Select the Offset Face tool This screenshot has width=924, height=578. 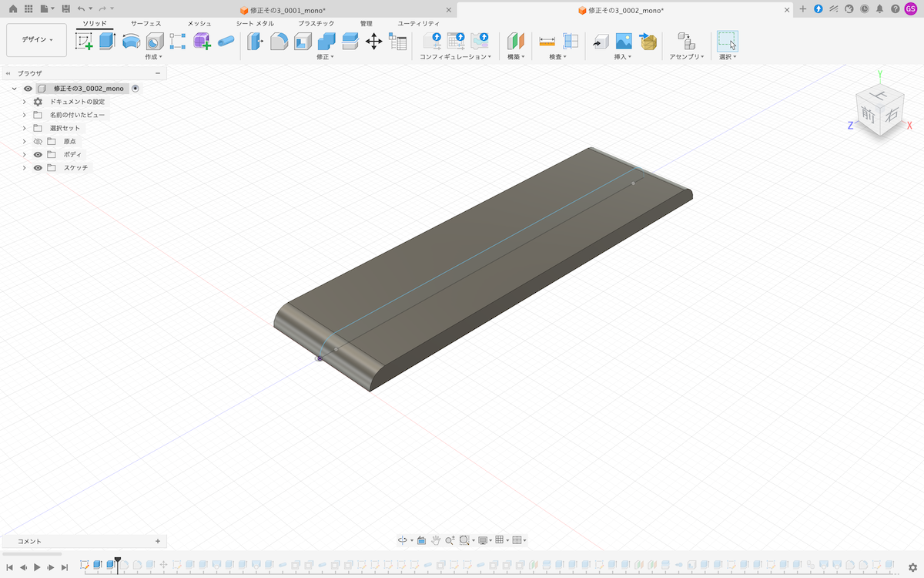350,42
